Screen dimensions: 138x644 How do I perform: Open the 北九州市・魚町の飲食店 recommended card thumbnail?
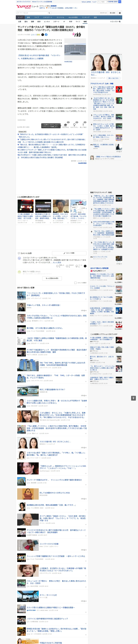(78, 206)
